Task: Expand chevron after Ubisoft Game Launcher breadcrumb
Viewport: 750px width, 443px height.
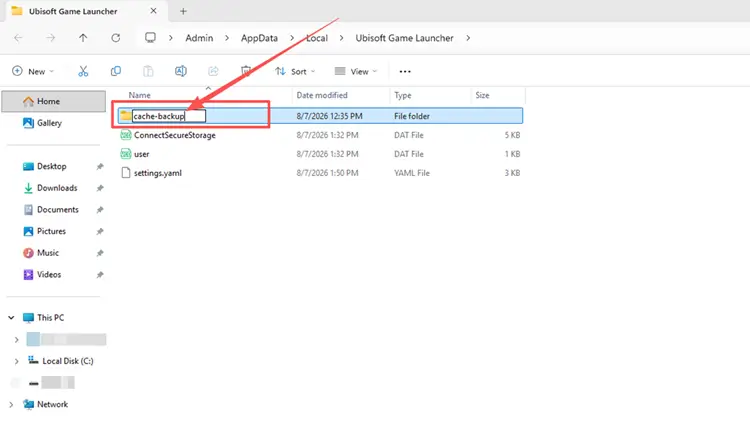Action: [468, 38]
